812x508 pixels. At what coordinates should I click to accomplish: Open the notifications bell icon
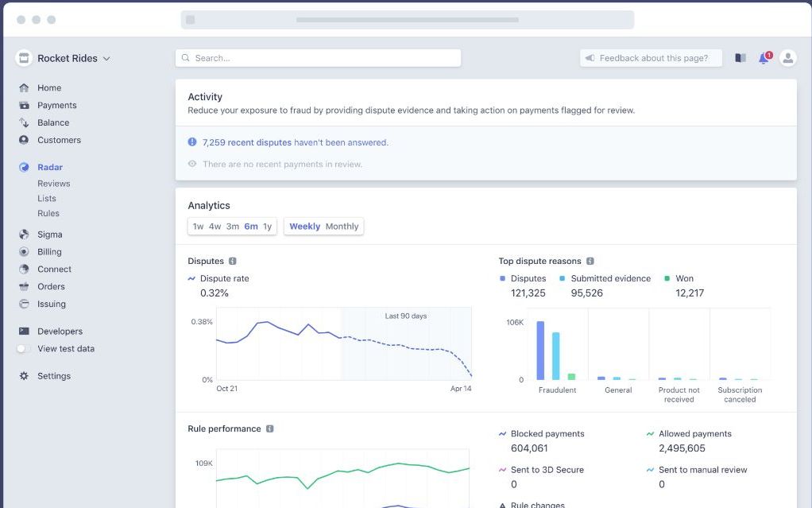coord(764,58)
